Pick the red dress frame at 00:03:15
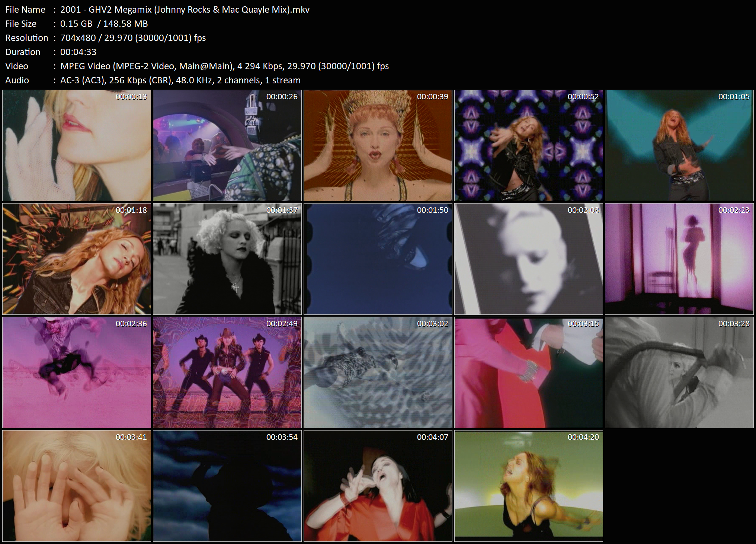 [x=529, y=372]
